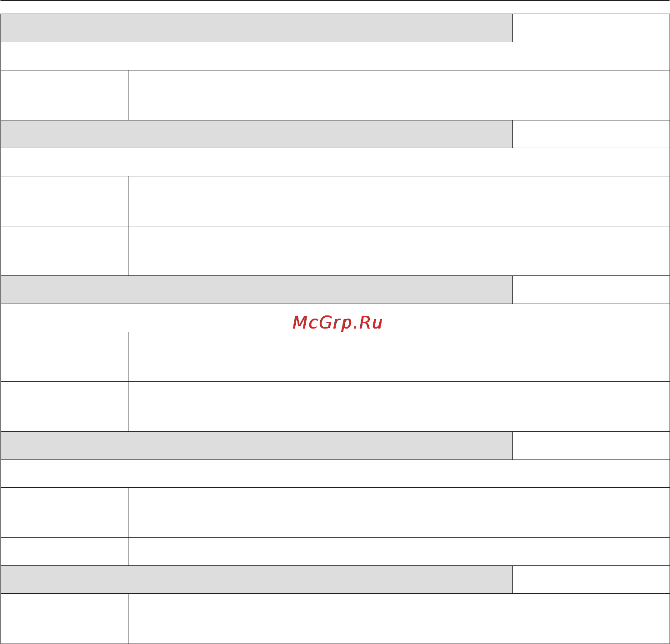The width and height of the screenshot is (670, 644).
Task: Click the white cell beside fifth gray header
Action: (591, 579)
